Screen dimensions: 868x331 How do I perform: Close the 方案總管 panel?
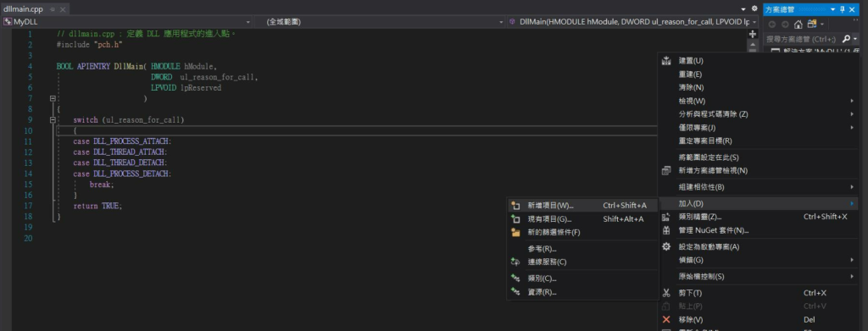tap(852, 9)
